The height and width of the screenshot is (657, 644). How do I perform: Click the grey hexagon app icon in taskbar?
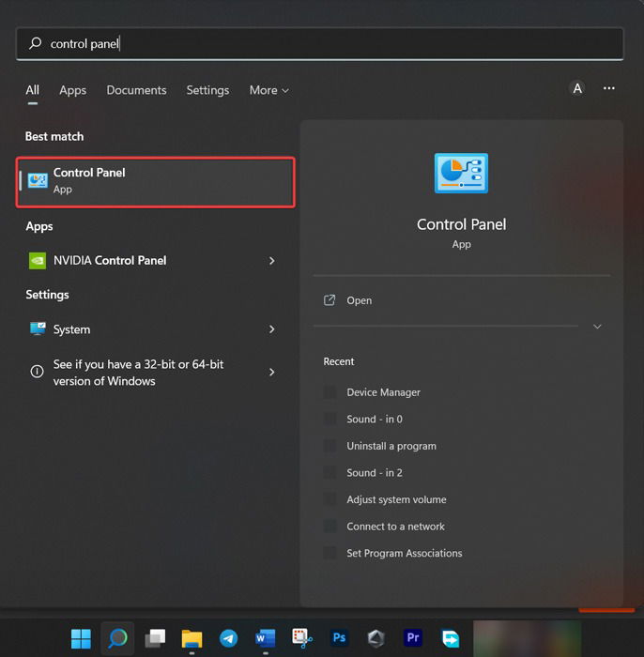click(x=376, y=638)
